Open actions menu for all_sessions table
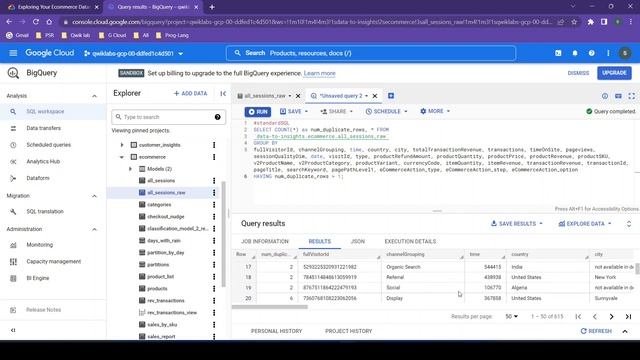640x360 pixels. pos(214,180)
